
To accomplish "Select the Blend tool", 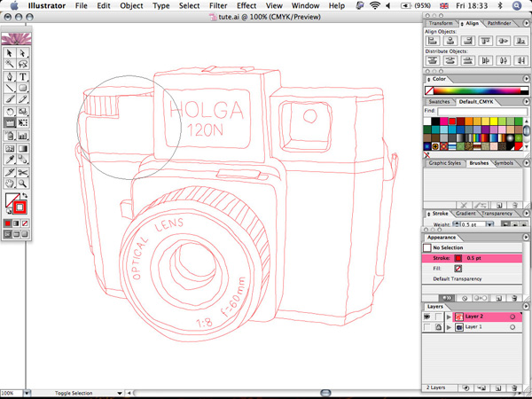I will (x=22, y=160).
